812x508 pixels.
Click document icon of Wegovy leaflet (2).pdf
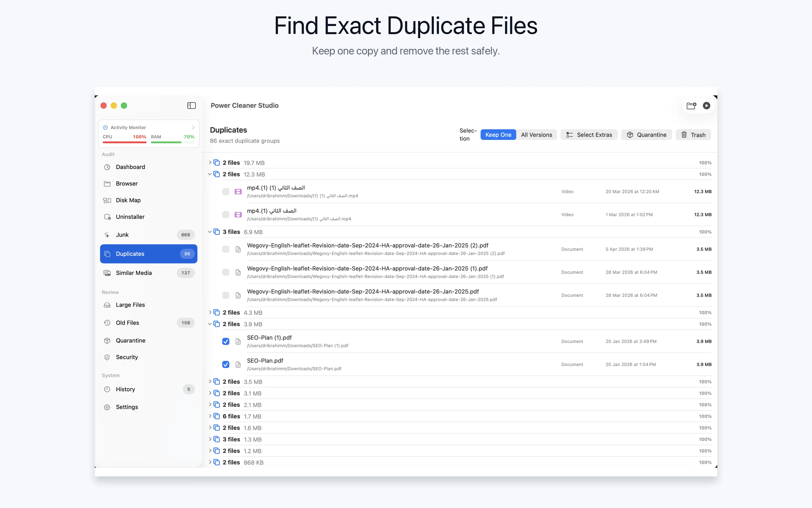click(x=238, y=249)
